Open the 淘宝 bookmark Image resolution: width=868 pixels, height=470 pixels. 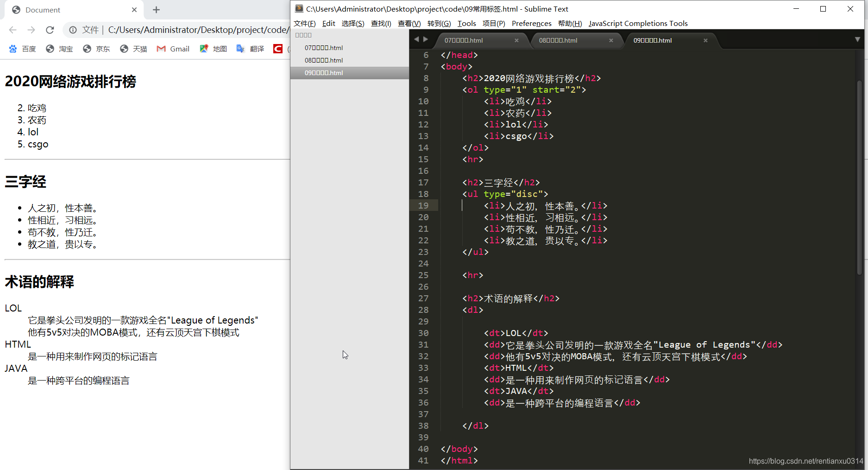point(59,49)
